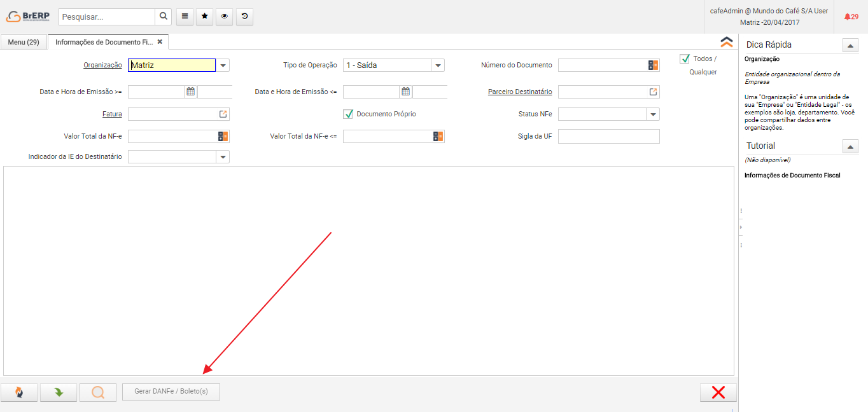
Task: Switch to the Menu (29) tab
Action: pos(24,42)
